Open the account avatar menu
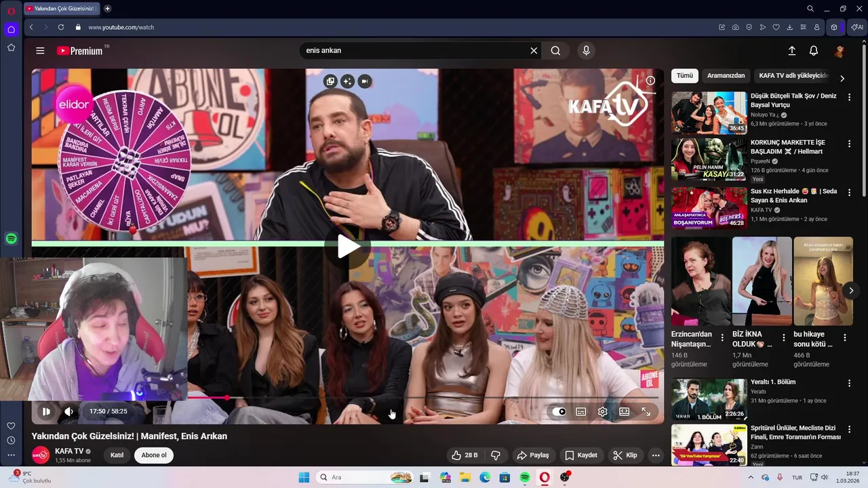Image resolution: width=868 pixels, height=488 pixels. (839, 51)
